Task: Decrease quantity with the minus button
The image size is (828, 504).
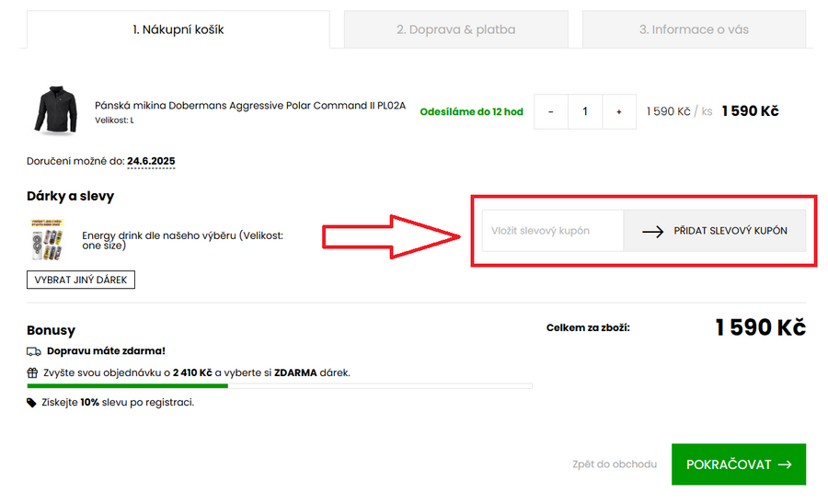Action: [x=551, y=111]
